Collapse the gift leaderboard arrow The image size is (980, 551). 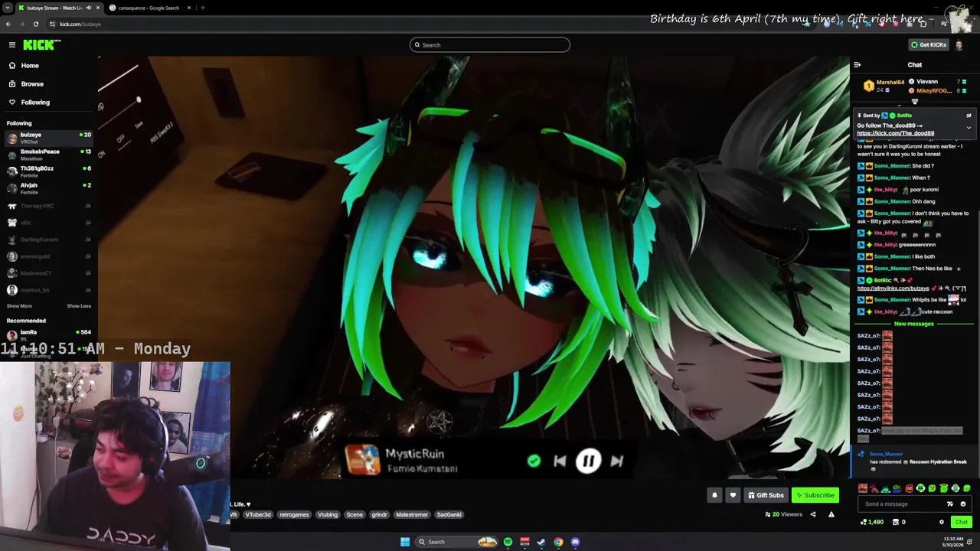[x=914, y=102]
